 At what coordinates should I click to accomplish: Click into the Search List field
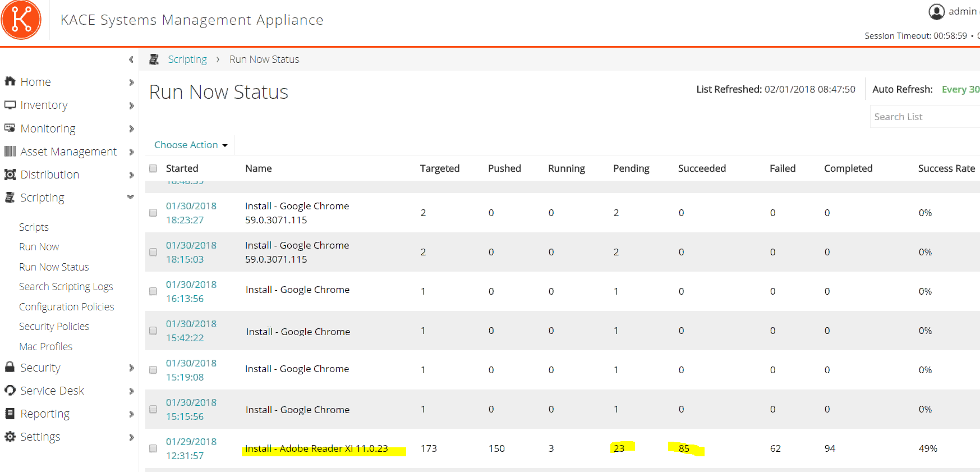pyautogui.click(x=925, y=117)
